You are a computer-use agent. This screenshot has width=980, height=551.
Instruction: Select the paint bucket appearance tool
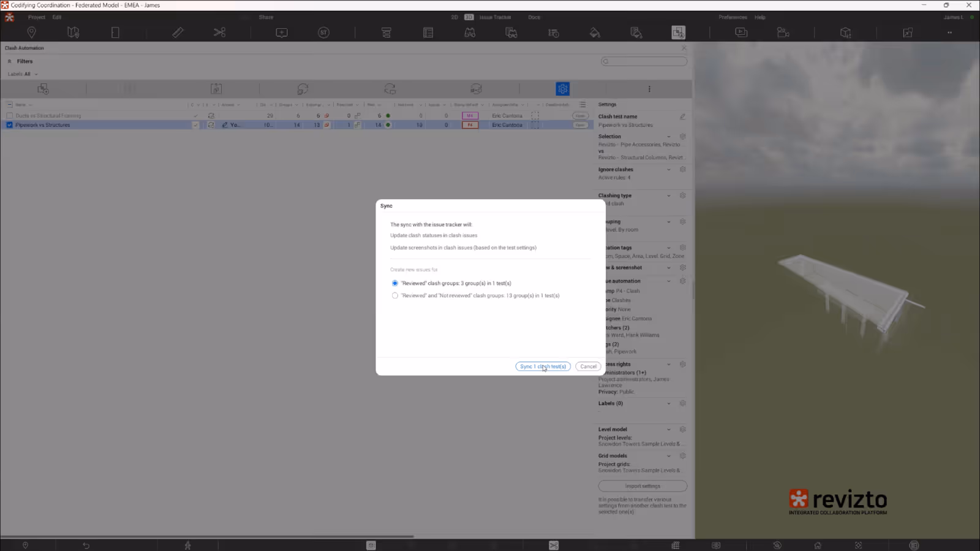tap(595, 32)
